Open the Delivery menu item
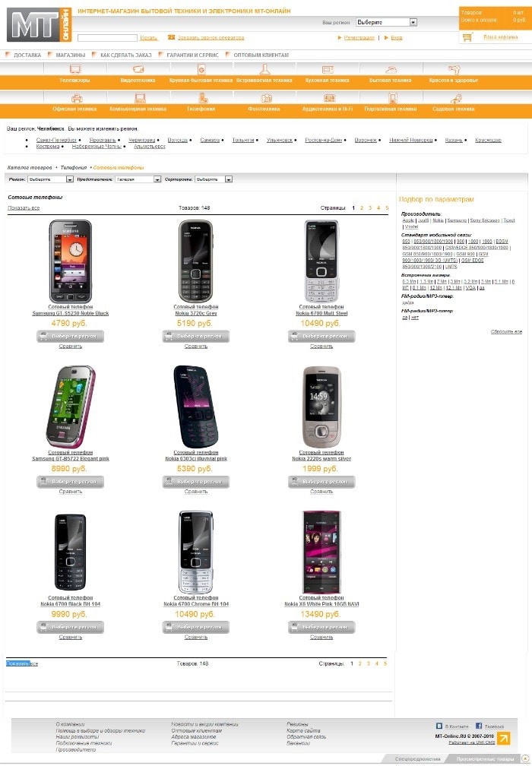 [x=27, y=55]
